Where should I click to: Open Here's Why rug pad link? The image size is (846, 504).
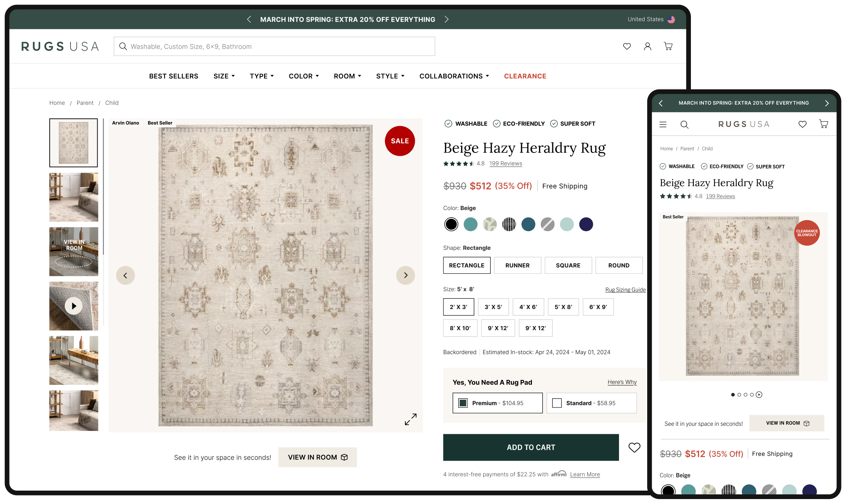click(622, 382)
